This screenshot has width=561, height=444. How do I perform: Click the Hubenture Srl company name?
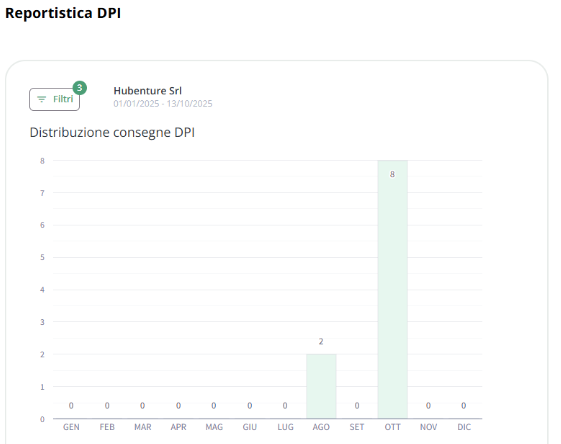tap(147, 91)
